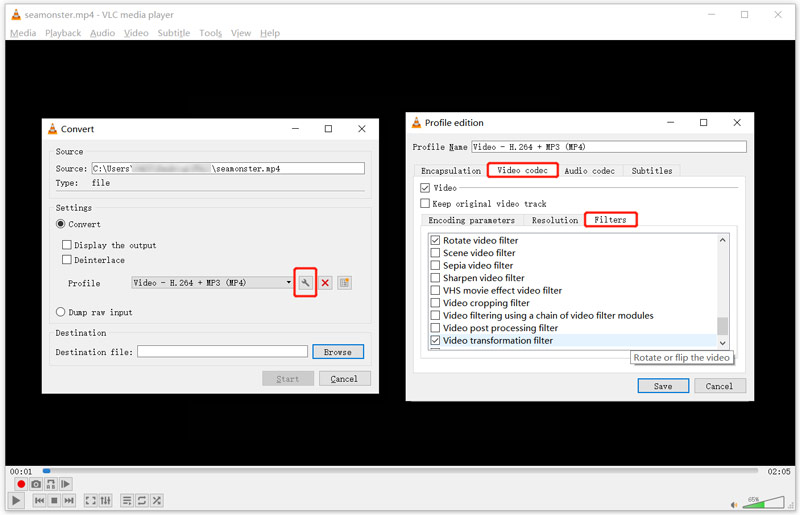Viewport: 800px width, 515px height.
Task: Switch to the Video codec tab
Action: click(522, 170)
